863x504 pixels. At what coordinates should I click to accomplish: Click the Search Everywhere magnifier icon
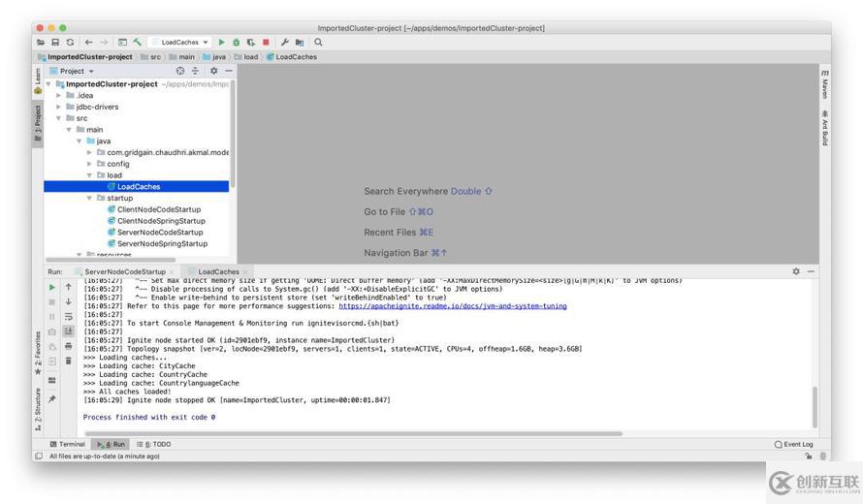318,43
